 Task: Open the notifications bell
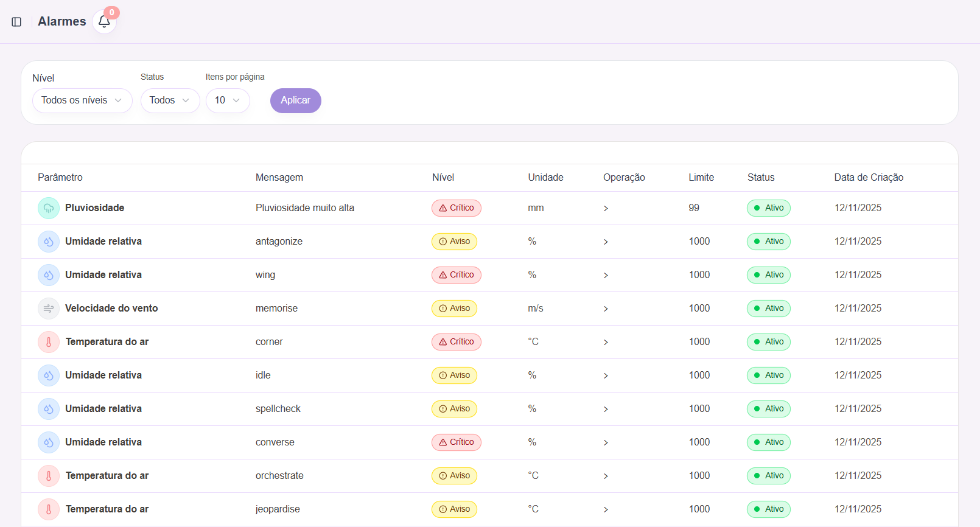pos(104,22)
